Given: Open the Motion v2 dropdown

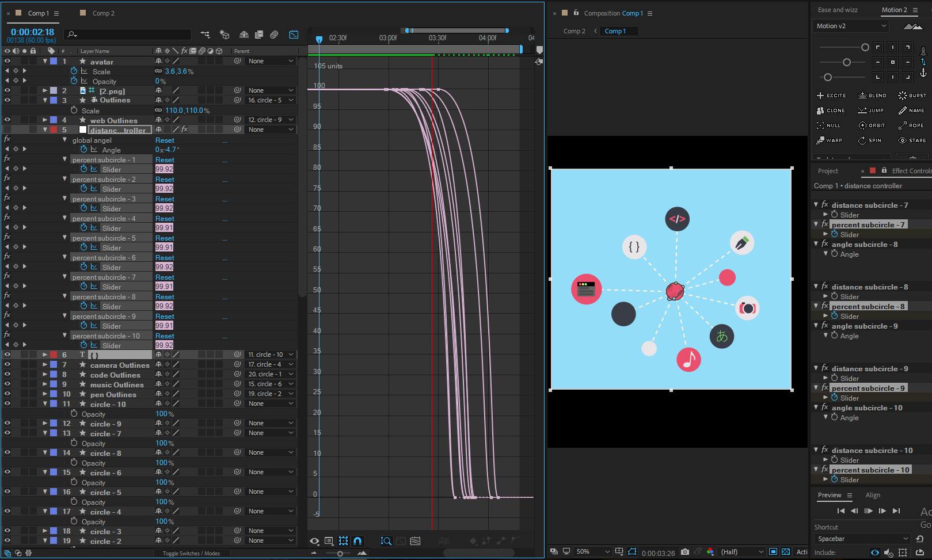Looking at the screenshot, I should coord(851,26).
